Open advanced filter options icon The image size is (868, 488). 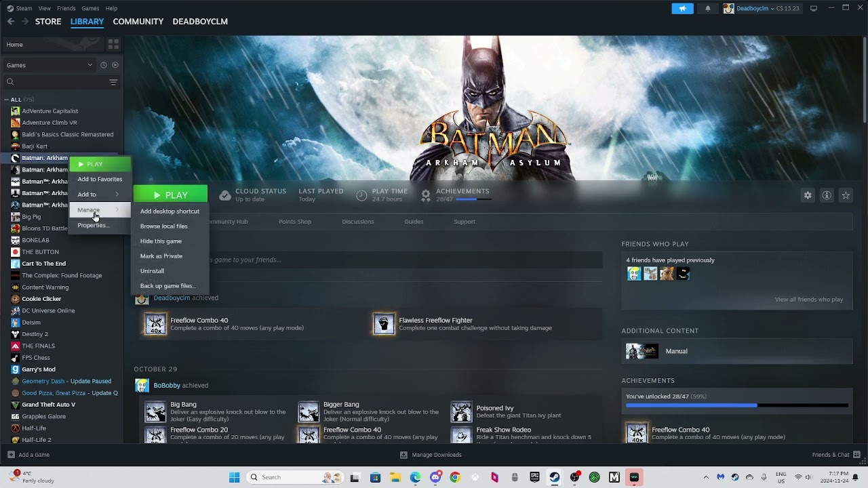[x=113, y=82]
